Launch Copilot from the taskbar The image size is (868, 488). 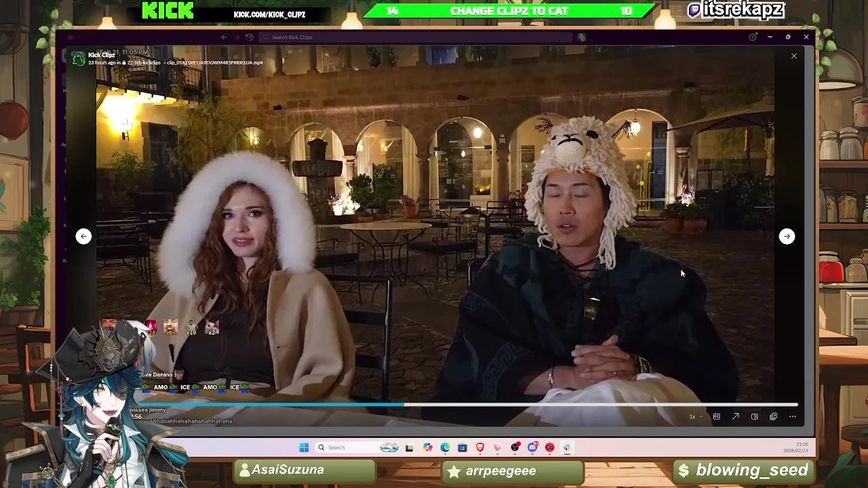pyautogui.click(x=428, y=447)
